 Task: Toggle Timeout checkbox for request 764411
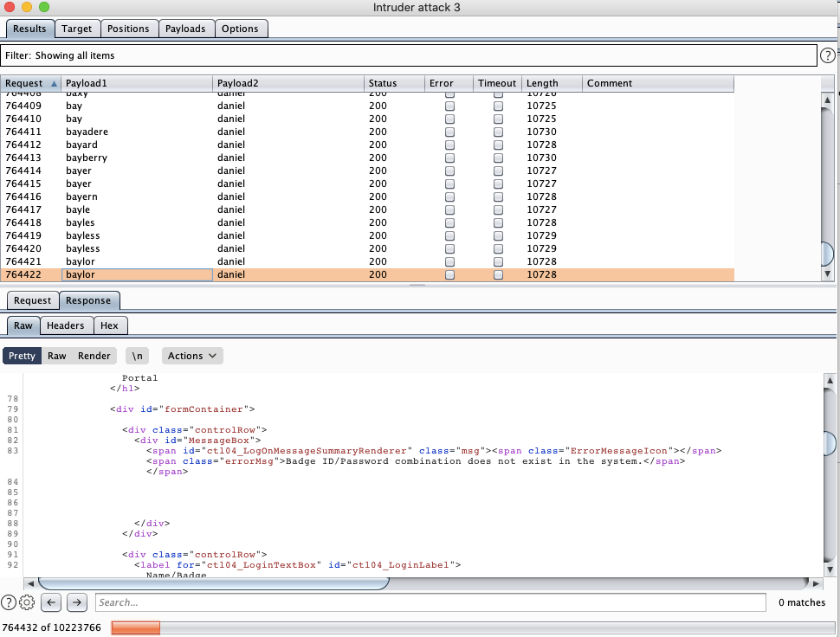(498, 132)
